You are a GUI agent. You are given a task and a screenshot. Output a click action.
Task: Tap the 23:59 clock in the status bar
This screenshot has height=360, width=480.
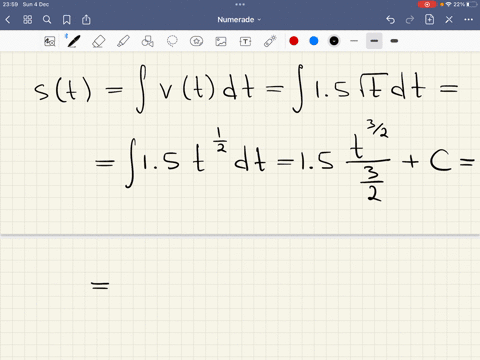(10, 4)
